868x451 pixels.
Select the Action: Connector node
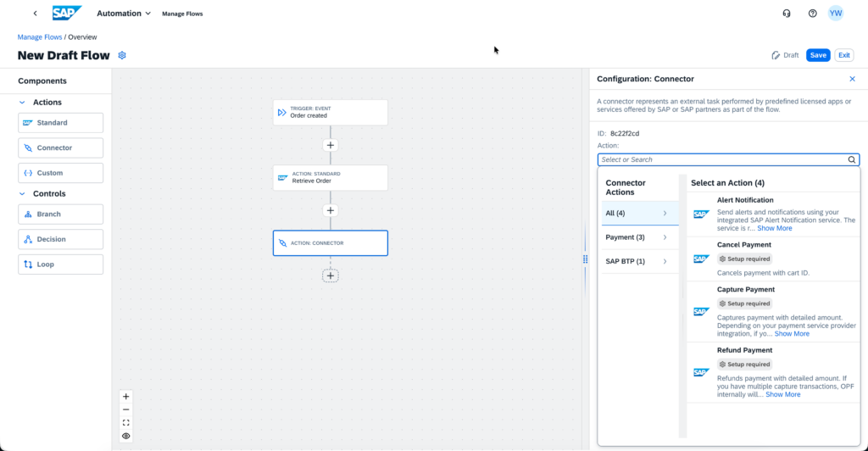[x=331, y=243]
